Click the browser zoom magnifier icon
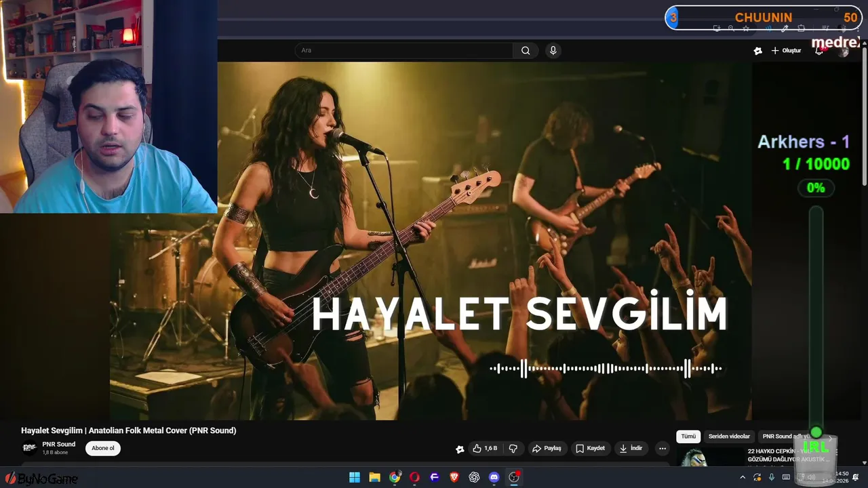This screenshot has width=868, height=488. tap(731, 28)
